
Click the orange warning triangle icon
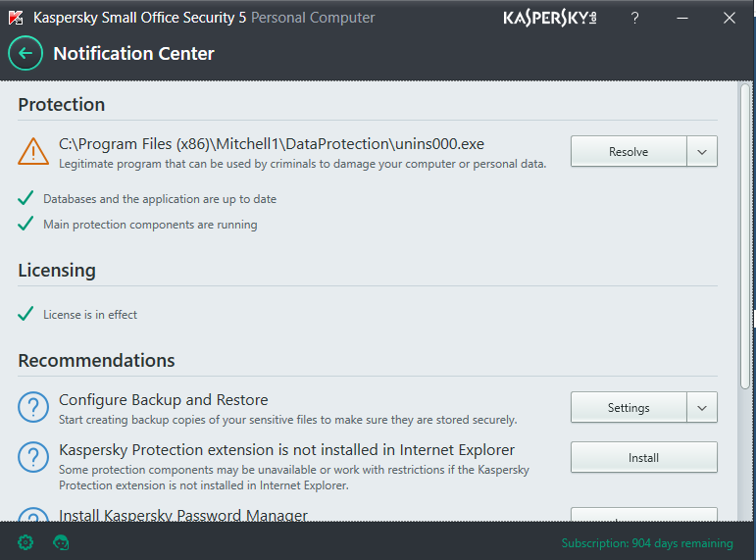coord(33,151)
